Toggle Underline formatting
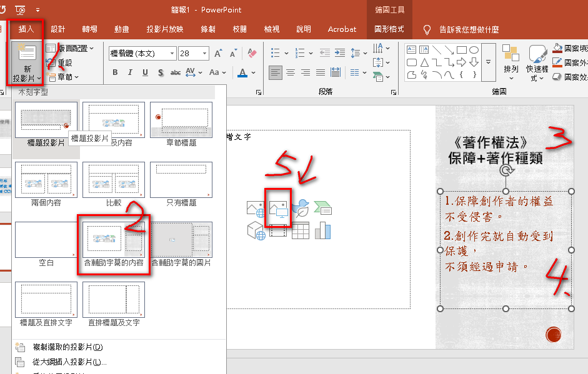Viewport: 588px width, 374px height. click(x=145, y=72)
